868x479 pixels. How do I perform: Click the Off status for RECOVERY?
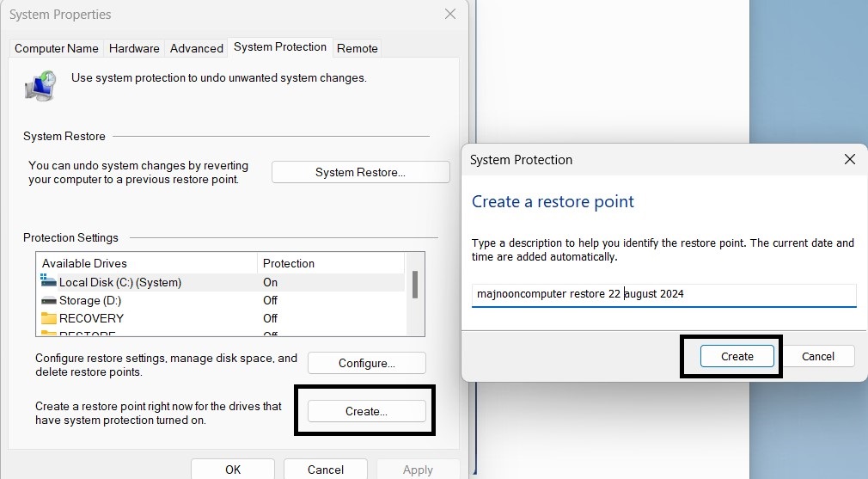(270, 318)
